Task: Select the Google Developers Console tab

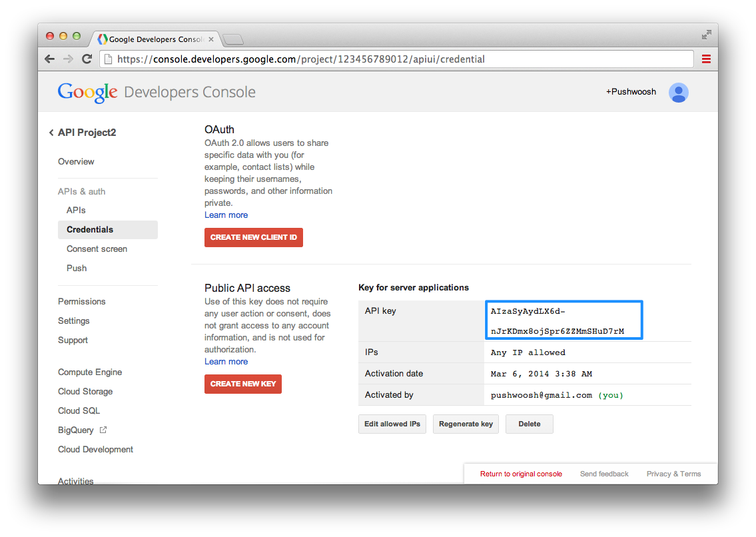Action: point(156,39)
